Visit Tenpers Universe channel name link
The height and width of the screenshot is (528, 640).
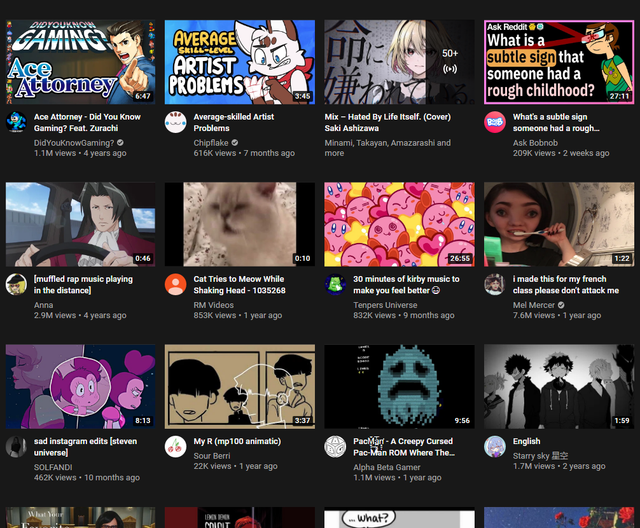(385, 305)
